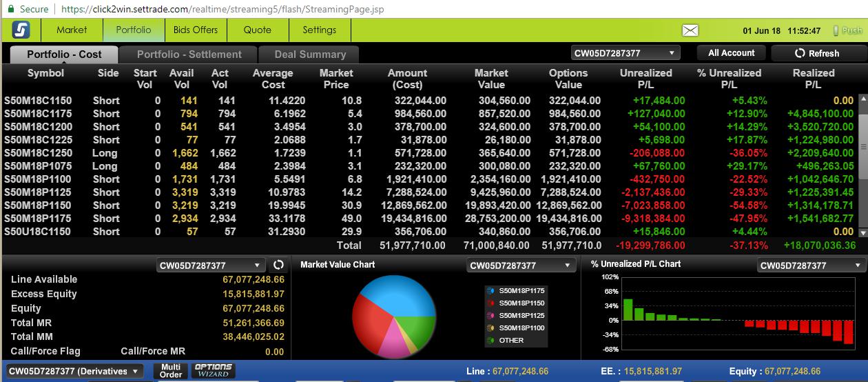The image size is (868, 382).
Task: Open the Portfolio menu
Action: [134, 30]
